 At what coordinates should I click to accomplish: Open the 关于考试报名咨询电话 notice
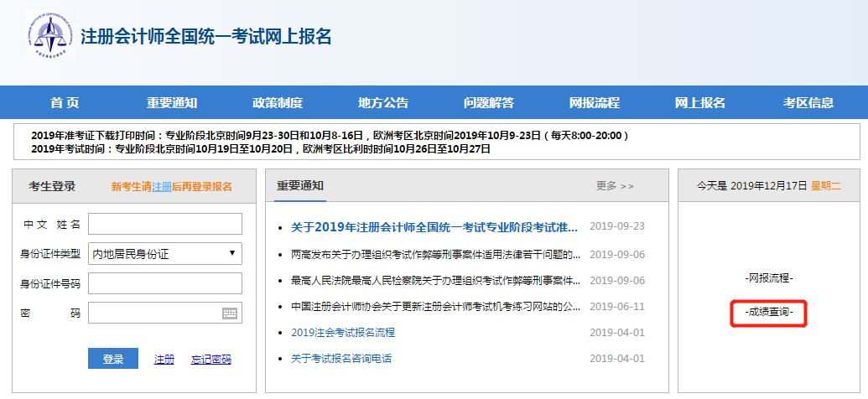click(x=341, y=359)
